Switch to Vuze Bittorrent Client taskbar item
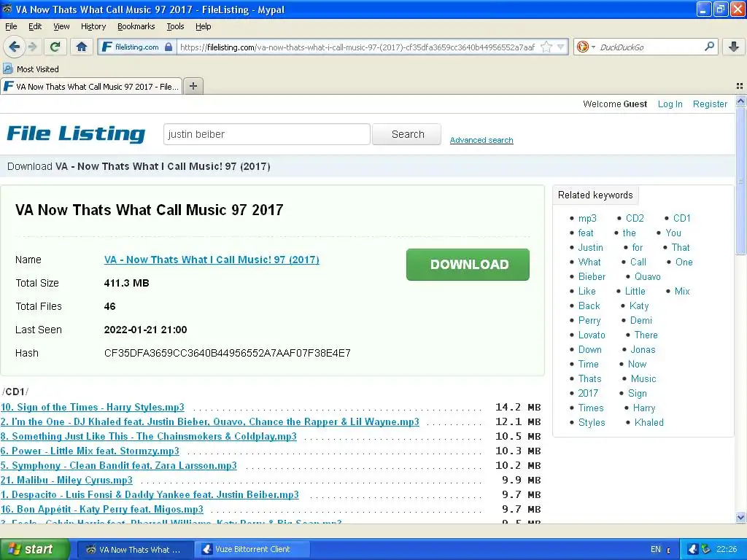Image resolution: width=747 pixels, height=560 pixels. click(x=252, y=549)
